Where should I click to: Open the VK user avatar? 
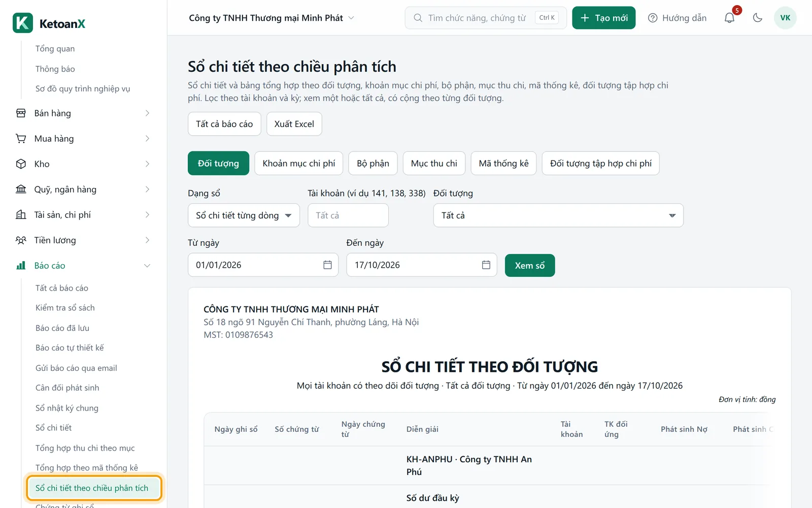point(785,18)
